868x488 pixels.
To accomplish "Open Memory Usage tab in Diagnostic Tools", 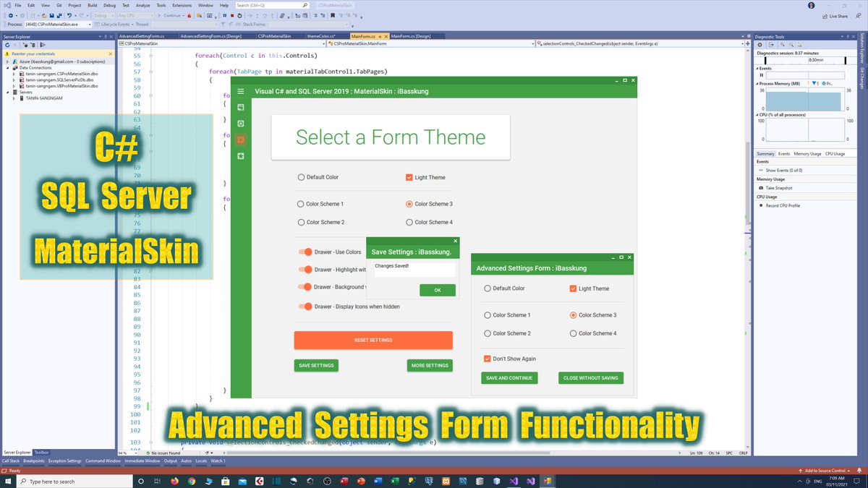I will pyautogui.click(x=807, y=154).
